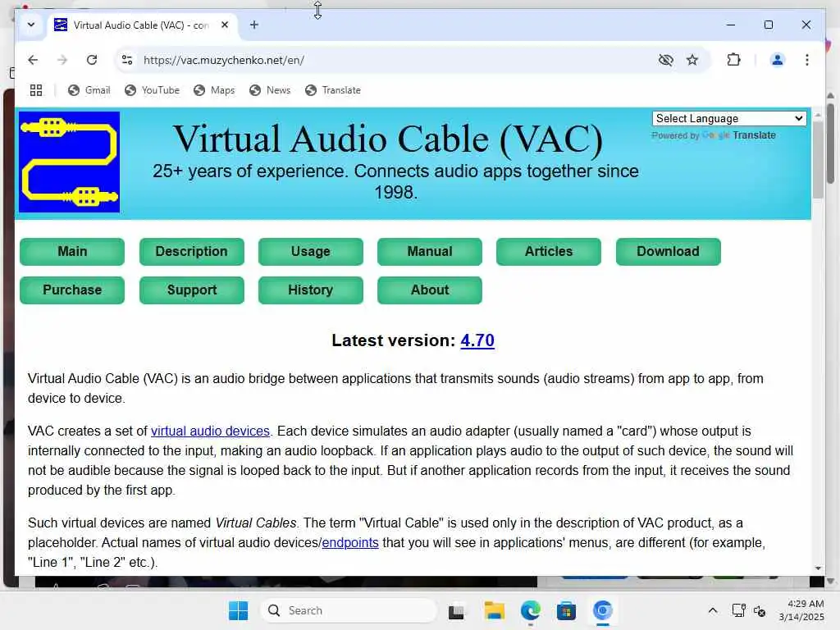The image size is (840, 630).
Task: Open the Description page
Action: click(191, 251)
